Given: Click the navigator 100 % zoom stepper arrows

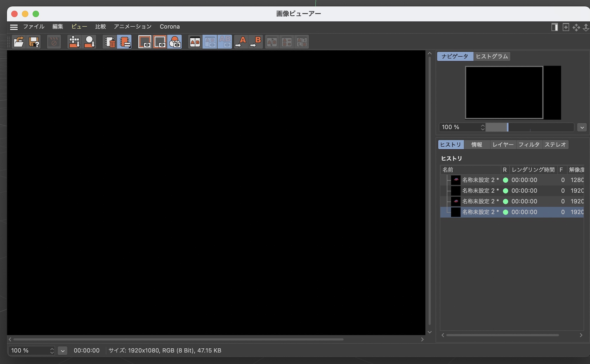Looking at the screenshot, I should pos(483,127).
